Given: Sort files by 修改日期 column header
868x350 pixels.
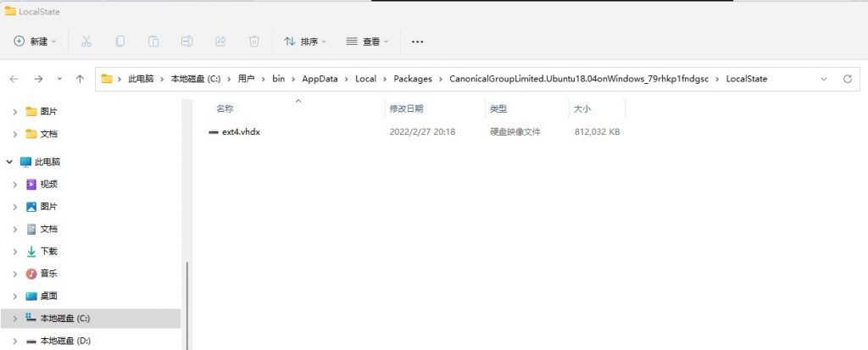Looking at the screenshot, I should (406, 108).
